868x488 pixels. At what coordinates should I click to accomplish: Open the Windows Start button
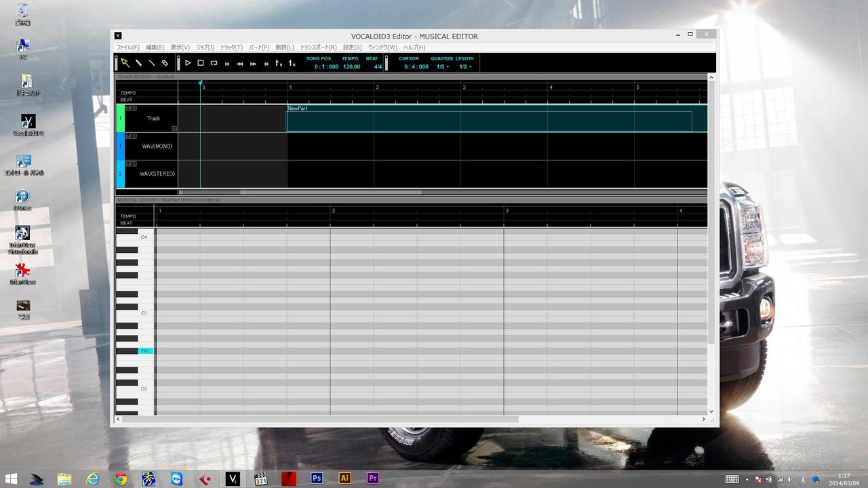(x=12, y=479)
